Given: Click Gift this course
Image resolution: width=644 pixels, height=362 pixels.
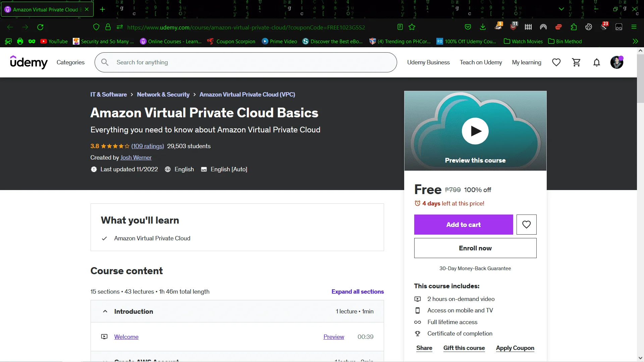Looking at the screenshot, I should [x=464, y=348].
